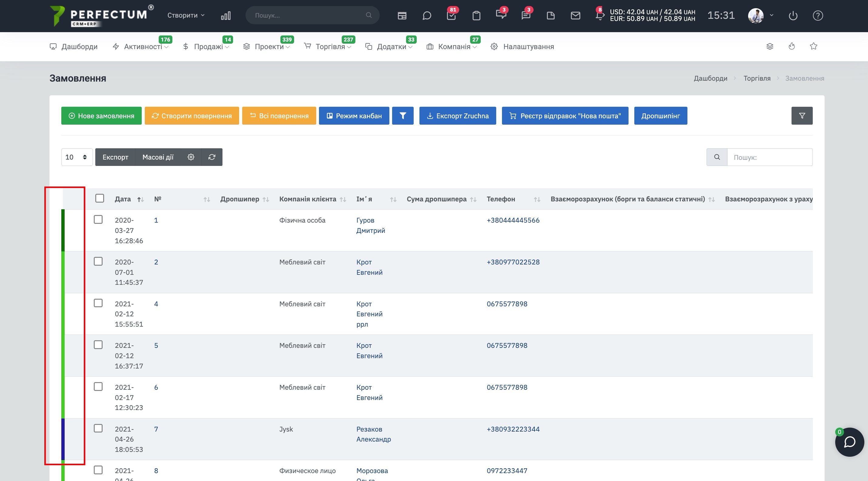Open the top bar comments icon with badge 3
This screenshot has width=868, height=481.
[501, 15]
